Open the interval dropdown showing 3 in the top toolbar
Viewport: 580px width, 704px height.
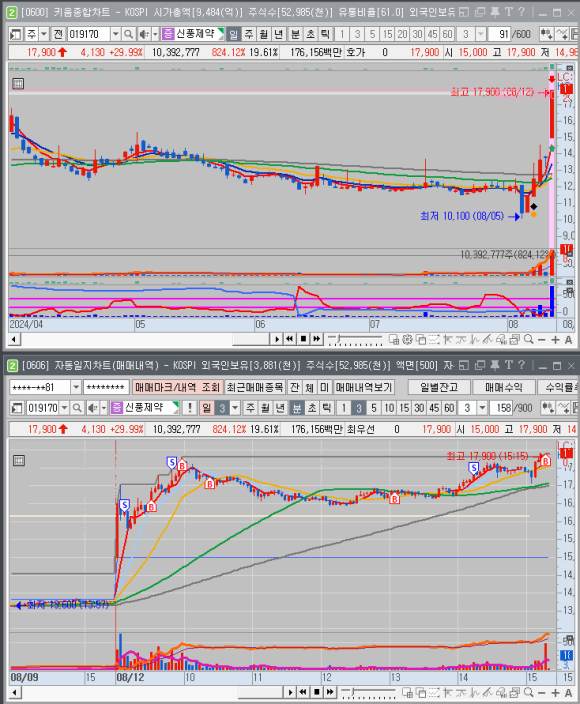pyautogui.click(x=480, y=34)
